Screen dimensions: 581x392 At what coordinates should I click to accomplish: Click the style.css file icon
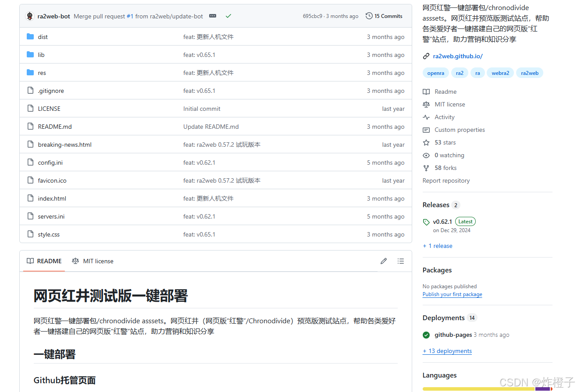[30, 234]
